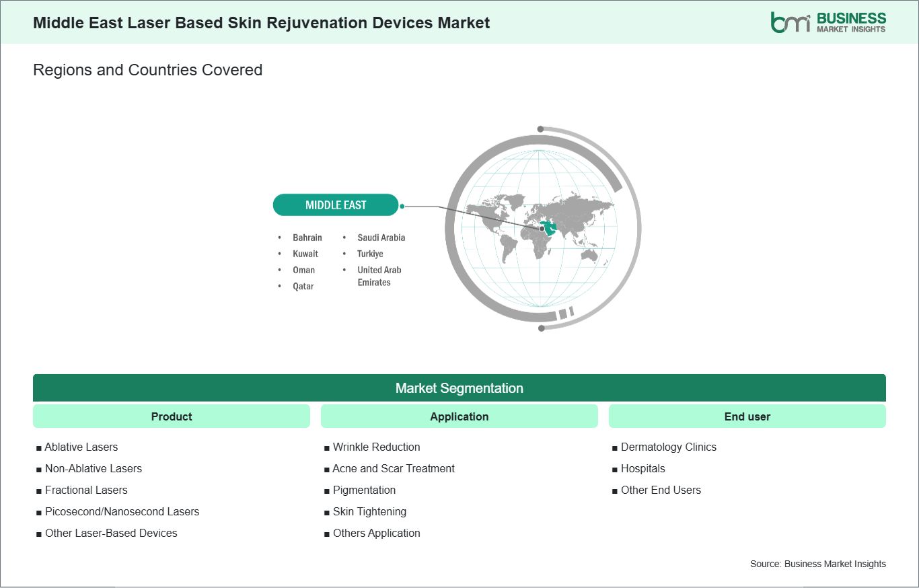Viewport: 919px width, 588px height.
Task: Select the Product segment header
Action: [172, 416]
